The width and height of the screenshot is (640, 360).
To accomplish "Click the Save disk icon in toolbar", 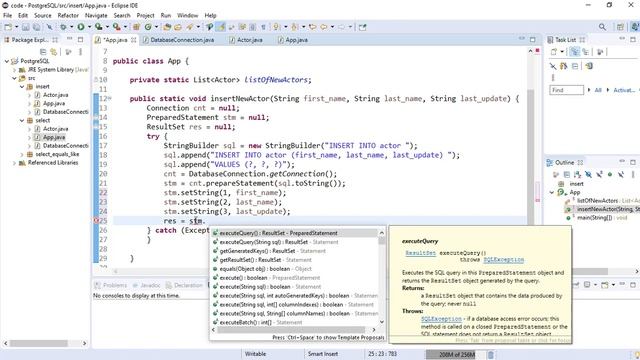I will coord(26,27).
